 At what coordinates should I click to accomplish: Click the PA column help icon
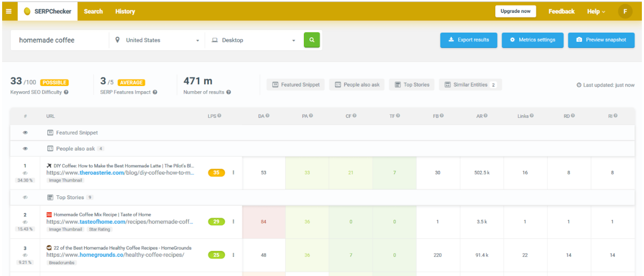coord(311,116)
